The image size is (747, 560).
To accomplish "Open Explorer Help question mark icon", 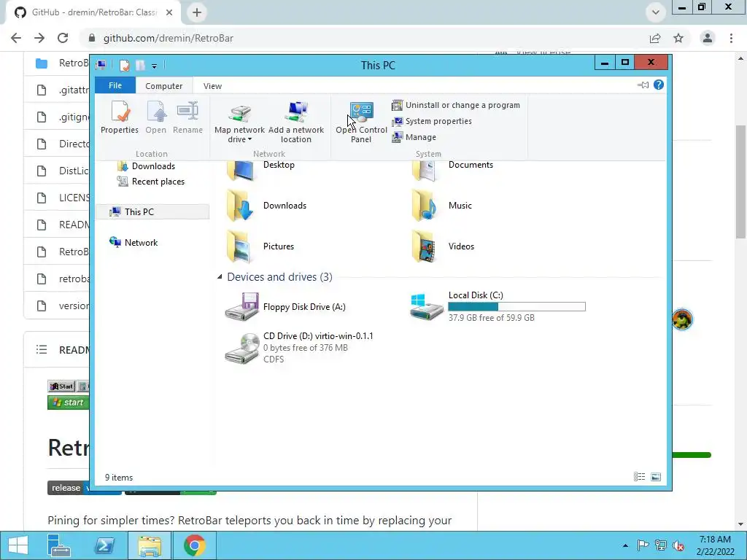I will pyautogui.click(x=659, y=85).
